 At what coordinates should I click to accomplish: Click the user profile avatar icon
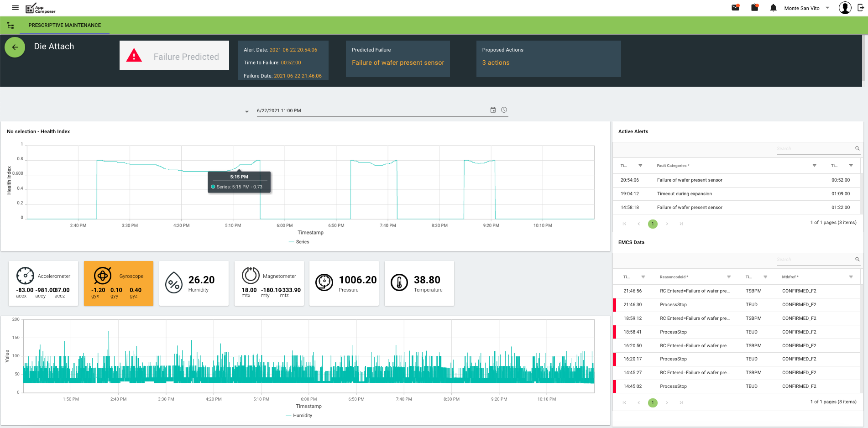point(845,8)
